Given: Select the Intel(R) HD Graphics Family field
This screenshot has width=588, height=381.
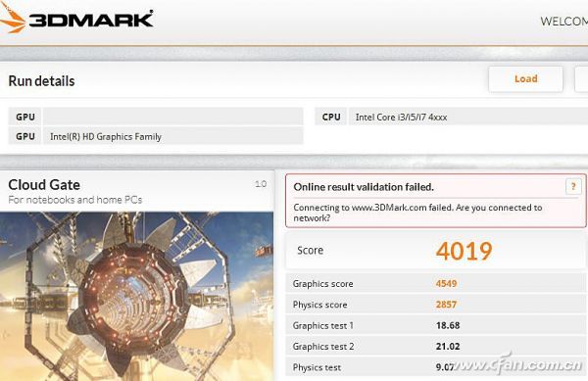Looking at the screenshot, I should [x=172, y=136].
